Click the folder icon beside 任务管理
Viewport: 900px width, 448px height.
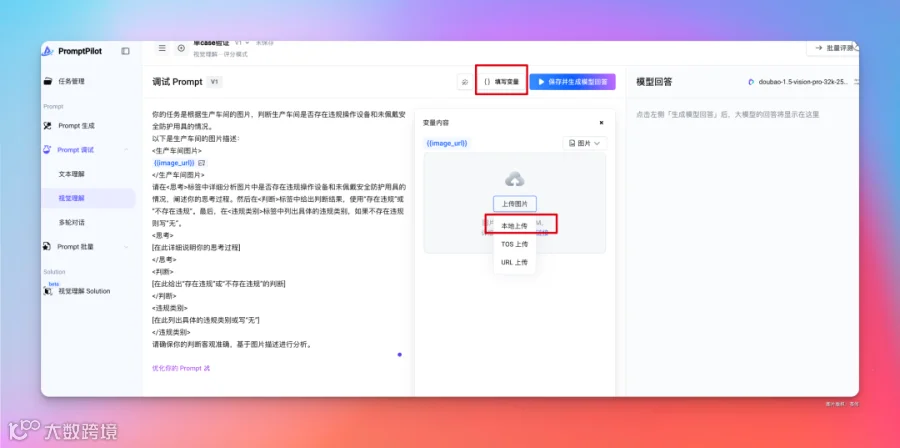48,81
